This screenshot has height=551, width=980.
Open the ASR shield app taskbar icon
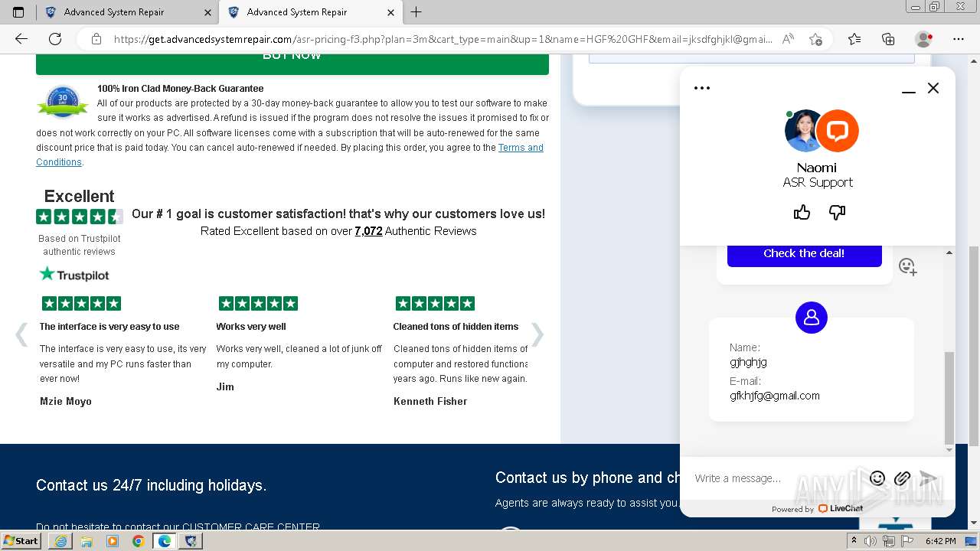(x=190, y=541)
